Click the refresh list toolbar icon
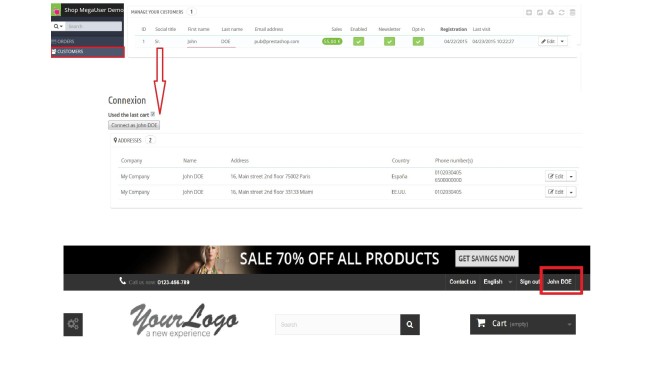 (x=562, y=12)
